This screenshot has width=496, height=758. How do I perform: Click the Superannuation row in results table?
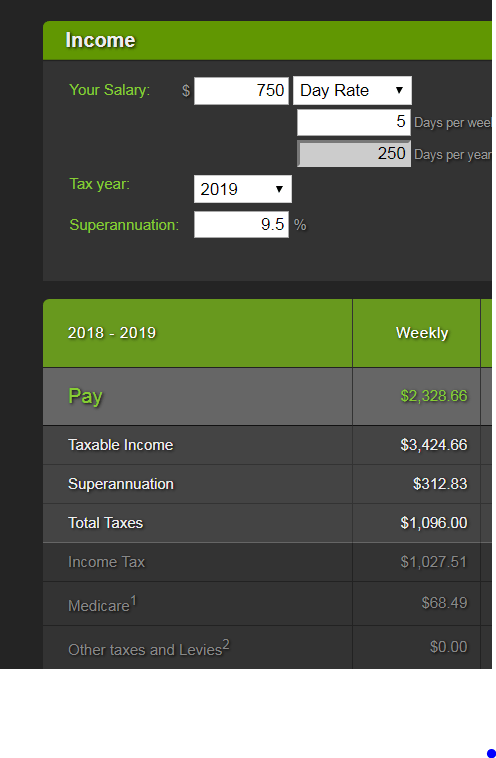coord(267,484)
